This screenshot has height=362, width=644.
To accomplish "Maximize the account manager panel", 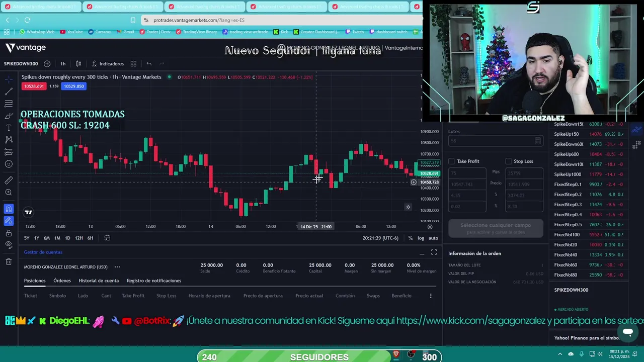I will tap(434, 252).
